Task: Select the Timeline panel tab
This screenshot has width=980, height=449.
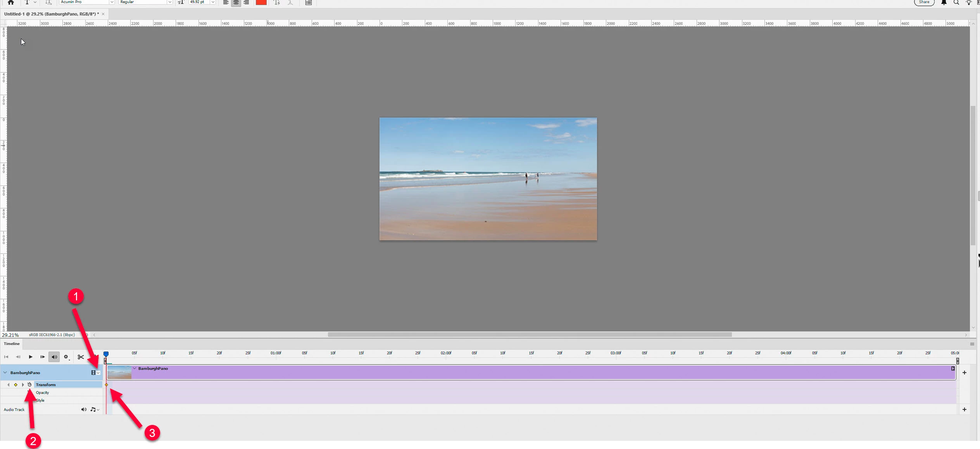Action: 12,344
